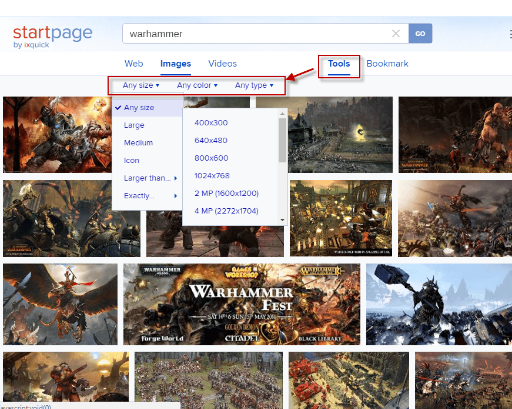512x409 pixels.
Task: Click the GO search button
Action: tap(420, 33)
